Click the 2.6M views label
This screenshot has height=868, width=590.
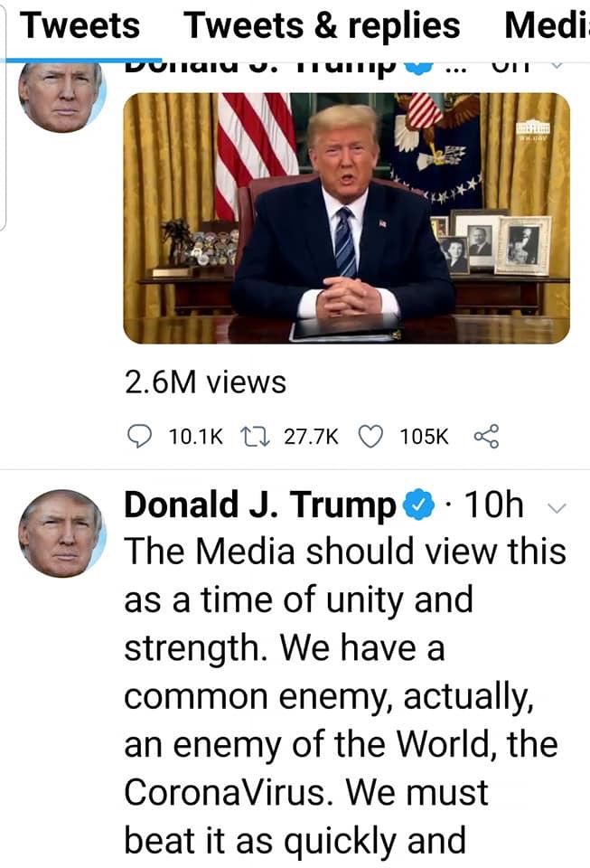(x=205, y=382)
